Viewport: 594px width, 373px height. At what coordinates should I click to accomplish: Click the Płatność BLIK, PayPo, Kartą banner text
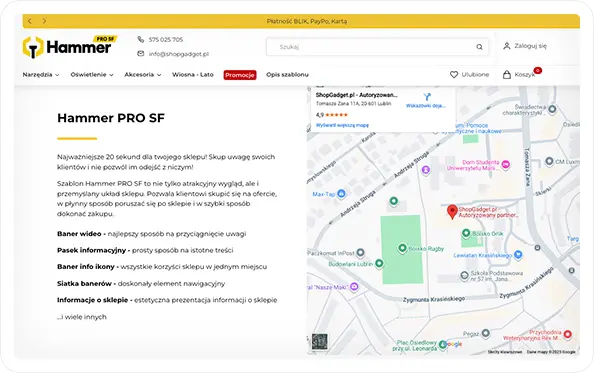[x=306, y=21]
